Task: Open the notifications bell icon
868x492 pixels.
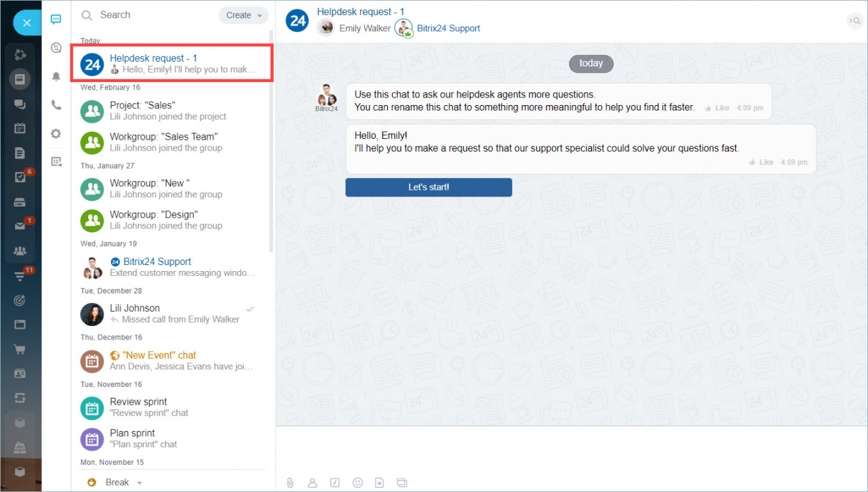Action: (56, 77)
